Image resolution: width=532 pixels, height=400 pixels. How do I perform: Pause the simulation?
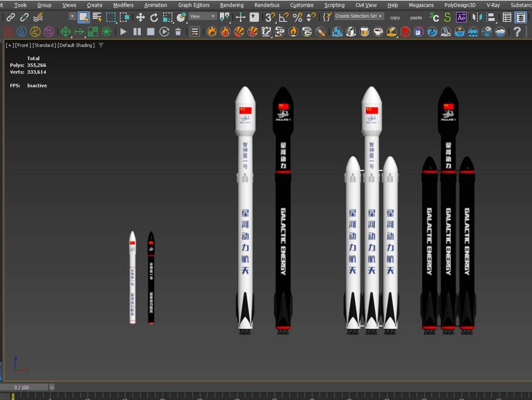(x=137, y=32)
